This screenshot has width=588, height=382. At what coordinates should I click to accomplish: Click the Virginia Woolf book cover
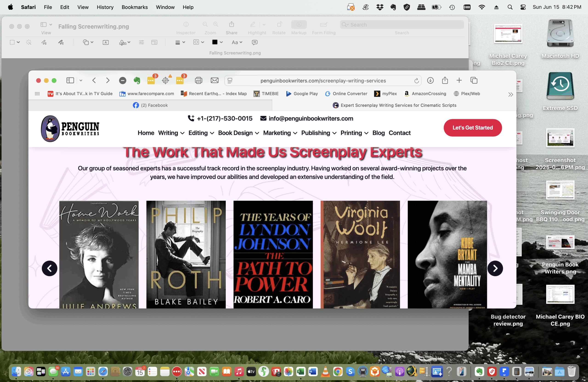[360, 255]
